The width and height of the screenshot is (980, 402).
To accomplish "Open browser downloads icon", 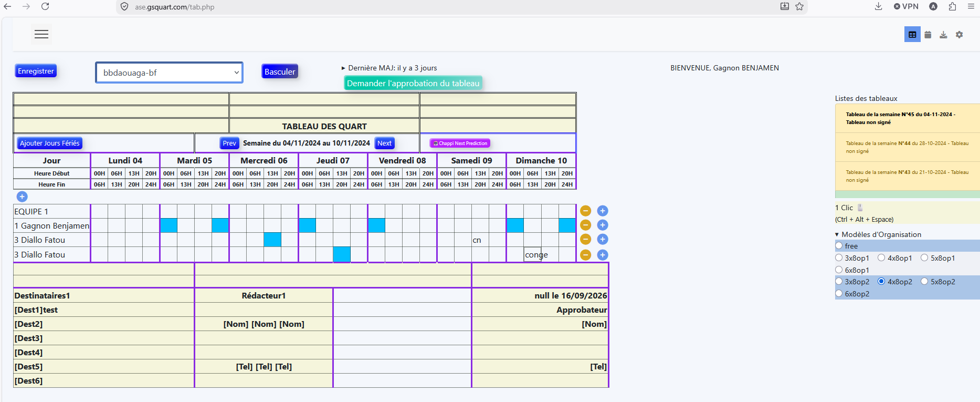I will click(x=878, y=6).
